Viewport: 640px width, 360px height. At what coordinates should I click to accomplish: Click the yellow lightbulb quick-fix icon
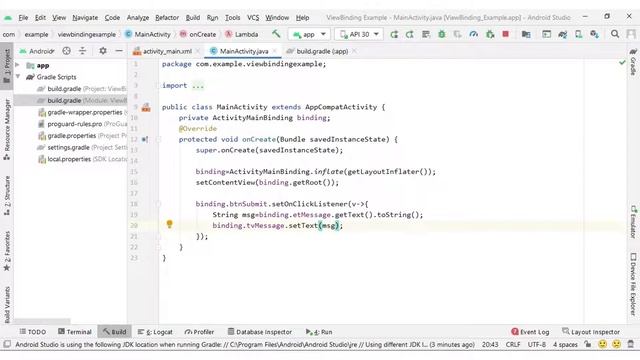169,224
